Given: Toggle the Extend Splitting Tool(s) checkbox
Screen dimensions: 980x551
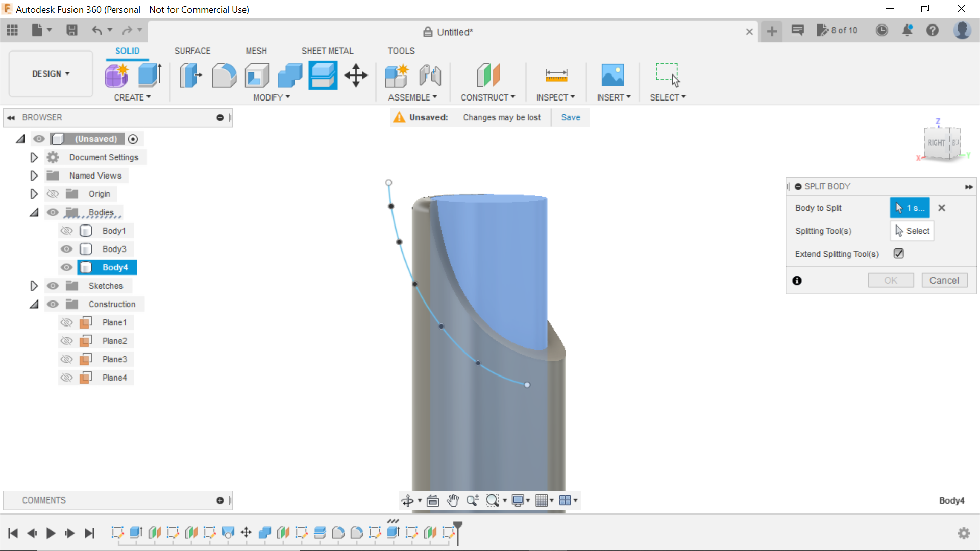Looking at the screenshot, I should click(899, 254).
